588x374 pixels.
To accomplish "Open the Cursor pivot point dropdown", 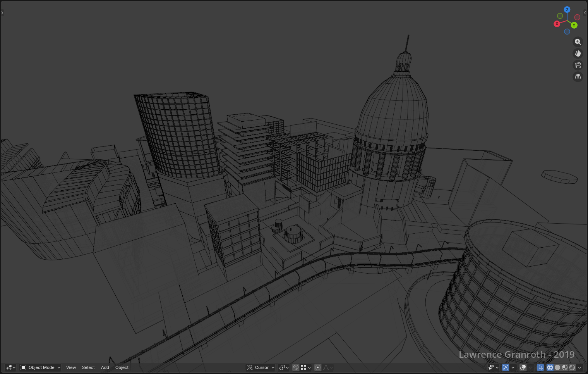I will point(261,367).
